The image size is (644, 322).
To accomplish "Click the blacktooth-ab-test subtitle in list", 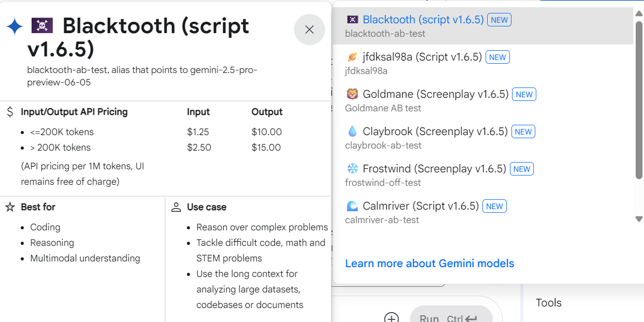I will tap(385, 34).
